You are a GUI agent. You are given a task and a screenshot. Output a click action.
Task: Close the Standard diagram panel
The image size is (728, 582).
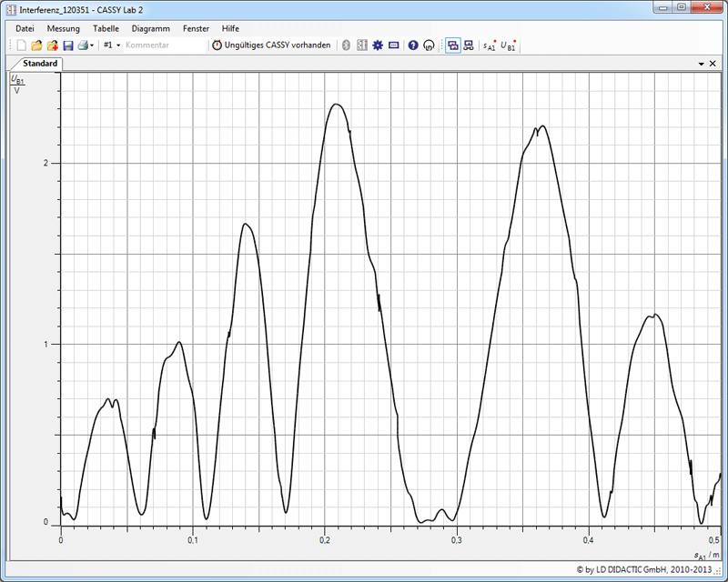pyautogui.click(x=713, y=65)
